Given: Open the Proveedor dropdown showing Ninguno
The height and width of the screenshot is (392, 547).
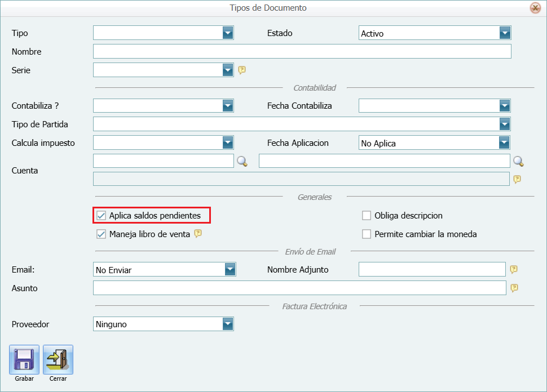Looking at the screenshot, I should pyautogui.click(x=228, y=324).
